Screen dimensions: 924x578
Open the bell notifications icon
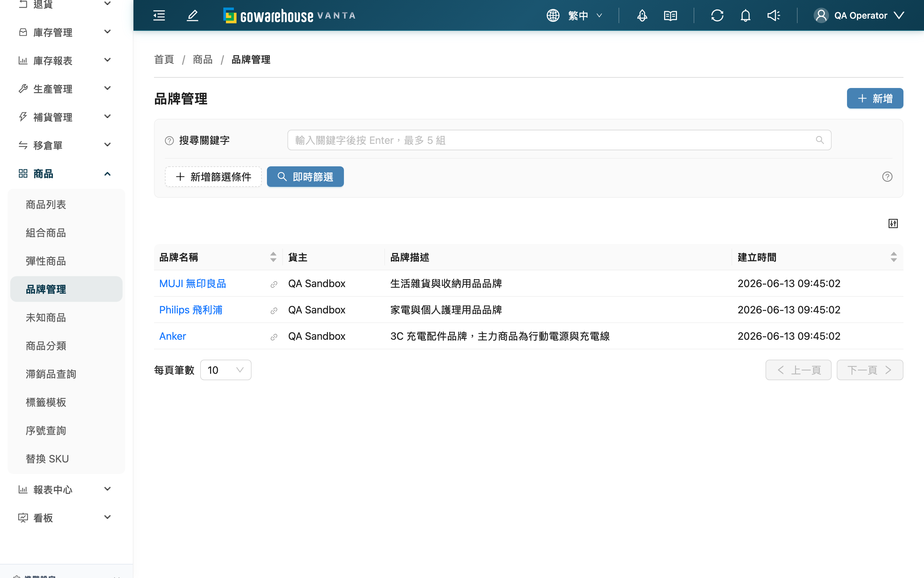[x=746, y=16]
